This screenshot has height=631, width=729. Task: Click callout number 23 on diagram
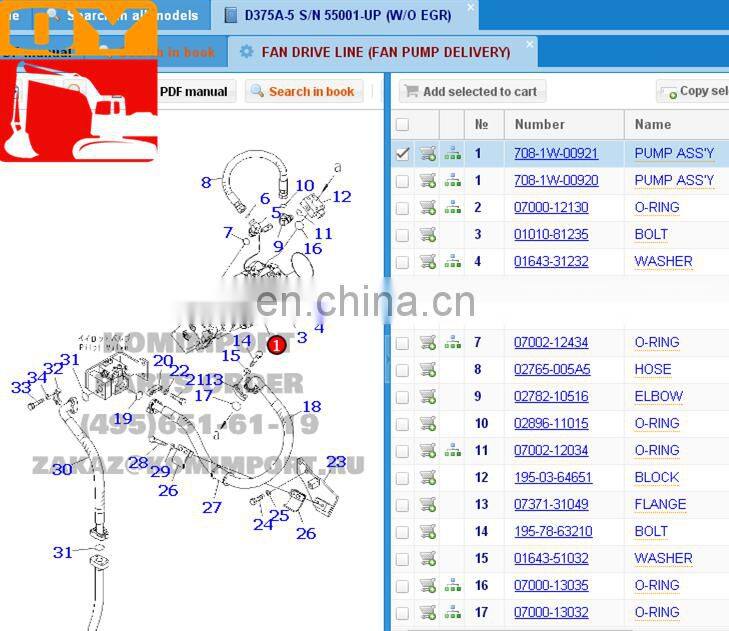(336, 462)
